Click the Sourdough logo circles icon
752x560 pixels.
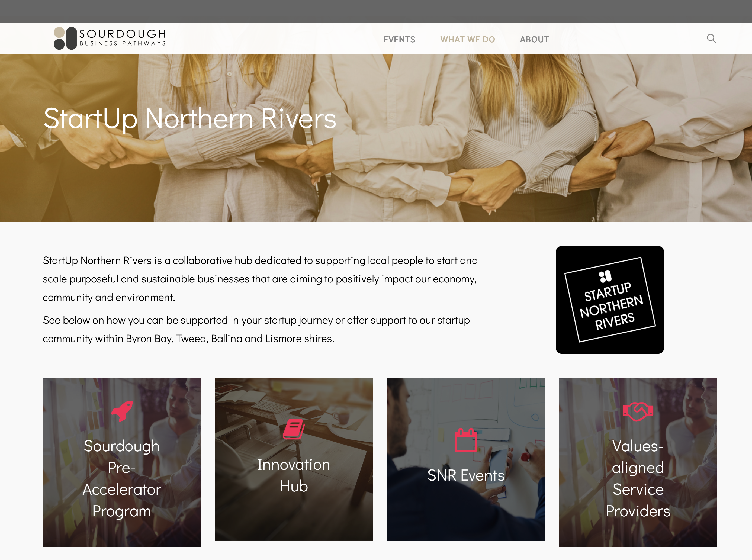pos(65,38)
